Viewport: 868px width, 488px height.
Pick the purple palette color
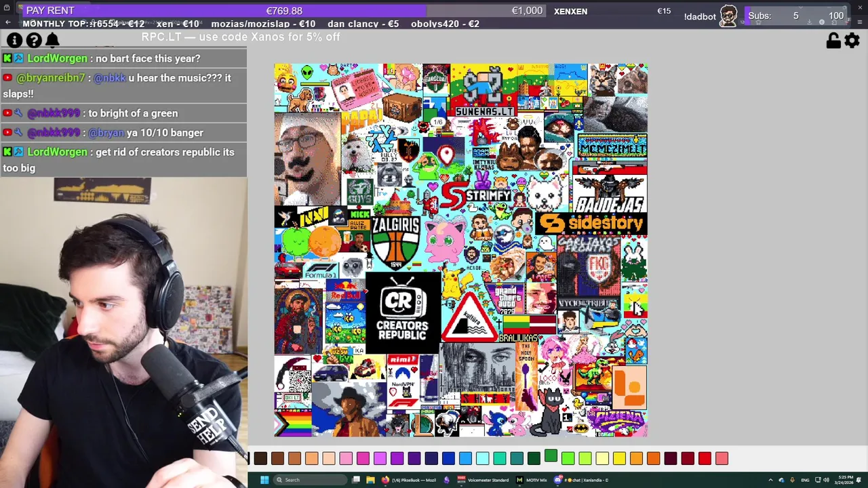397,459
